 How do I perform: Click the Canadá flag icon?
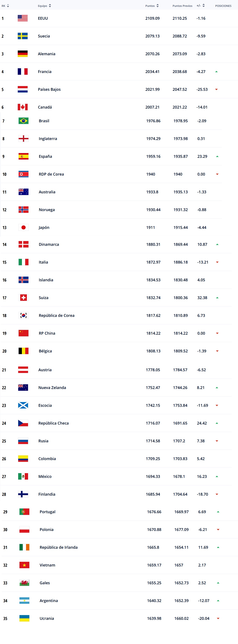pos(23,107)
